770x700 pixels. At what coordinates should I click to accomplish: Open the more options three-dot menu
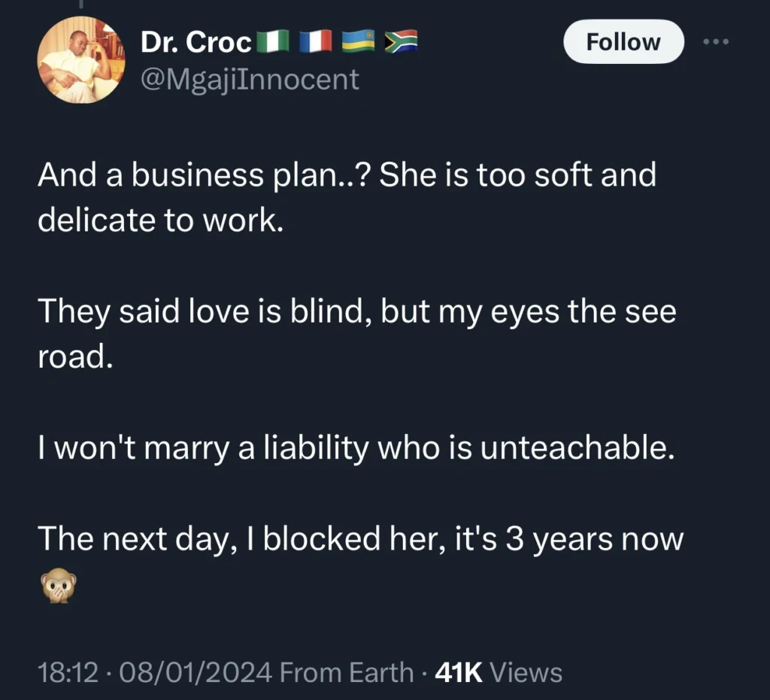coord(716,42)
